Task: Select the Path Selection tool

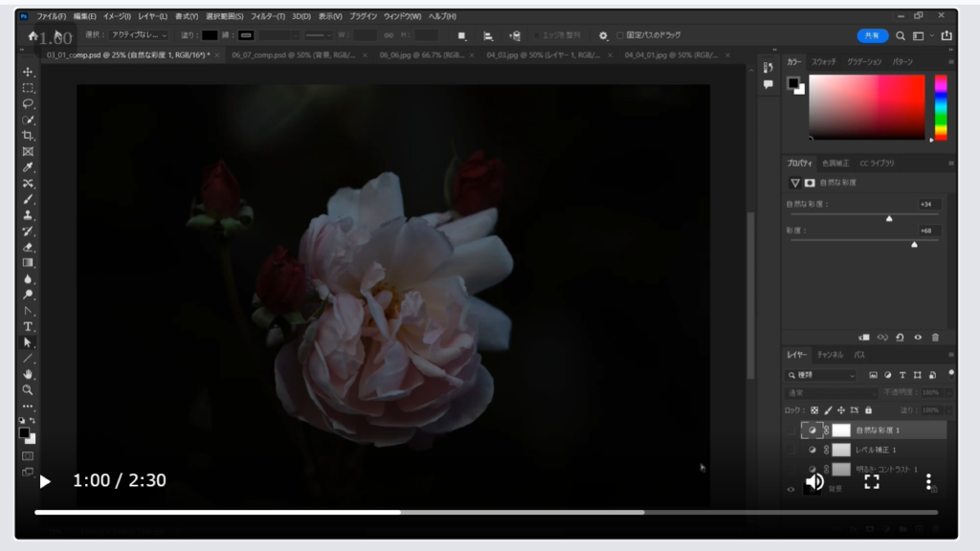Action: click(x=28, y=342)
